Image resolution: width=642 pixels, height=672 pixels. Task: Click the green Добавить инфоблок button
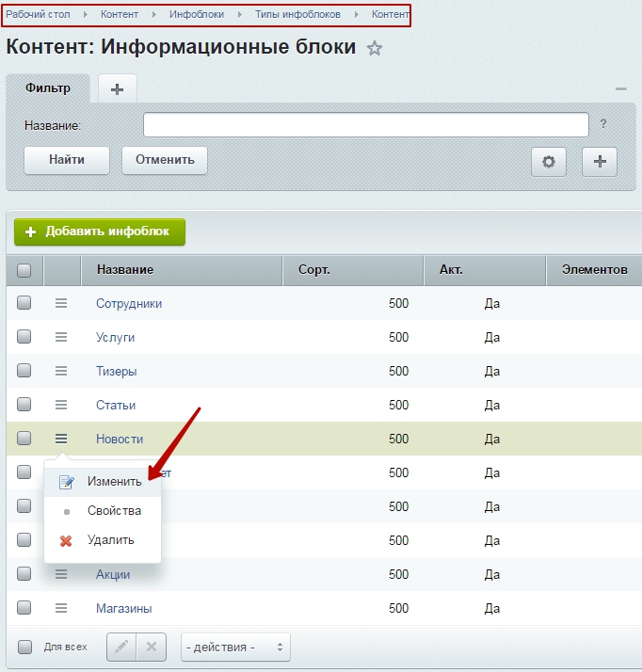[100, 232]
